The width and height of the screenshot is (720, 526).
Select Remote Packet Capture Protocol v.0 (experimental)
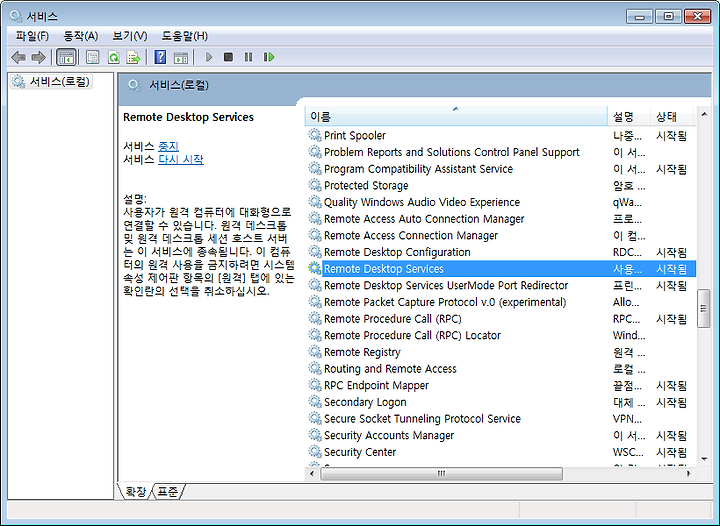click(501, 302)
